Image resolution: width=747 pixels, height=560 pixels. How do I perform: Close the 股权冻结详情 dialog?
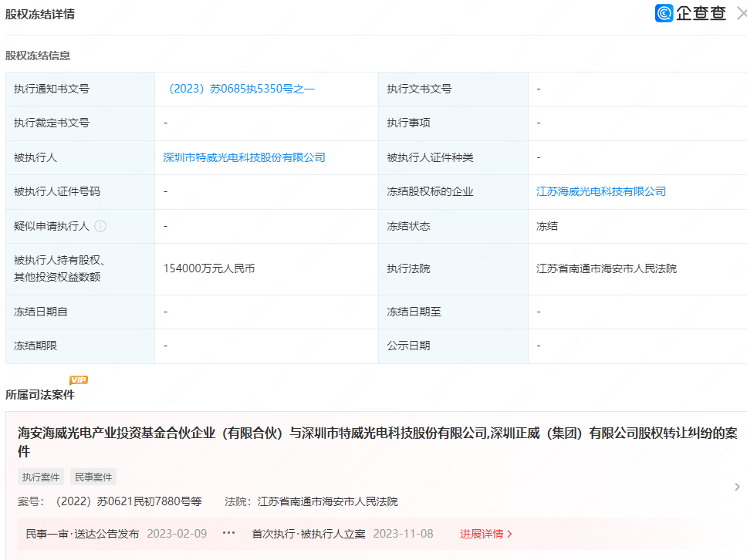click(x=742, y=13)
